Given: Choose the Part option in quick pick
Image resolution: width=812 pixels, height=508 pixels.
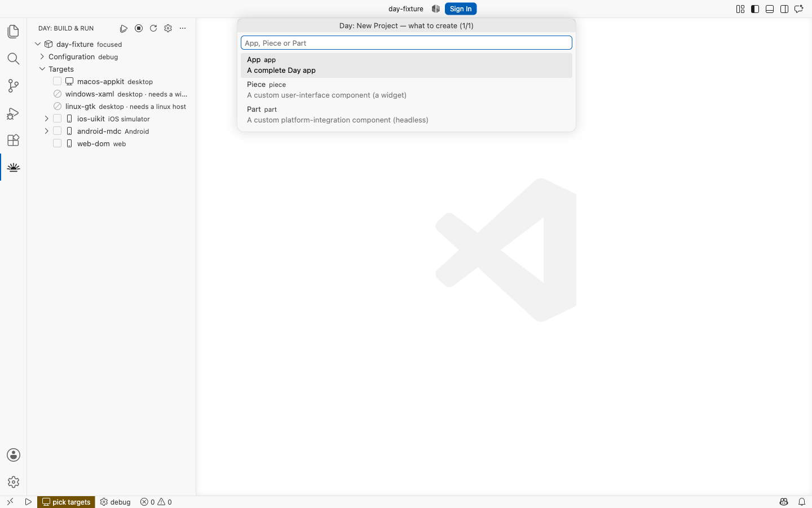Looking at the screenshot, I should (x=407, y=115).
